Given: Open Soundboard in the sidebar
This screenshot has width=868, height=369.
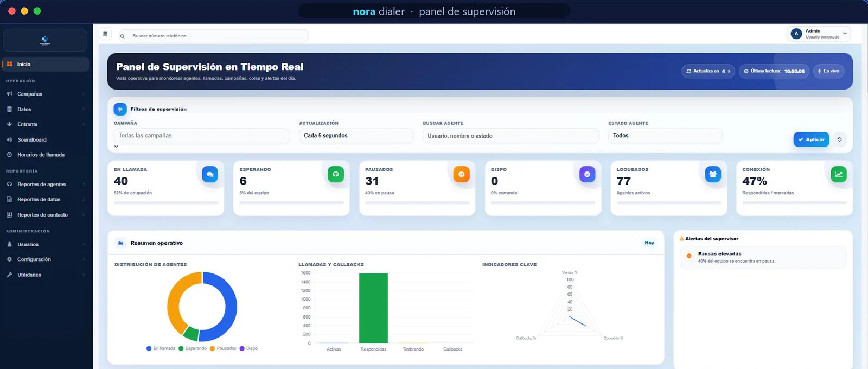Looking at the screenshot, I should tap(46, 140).
